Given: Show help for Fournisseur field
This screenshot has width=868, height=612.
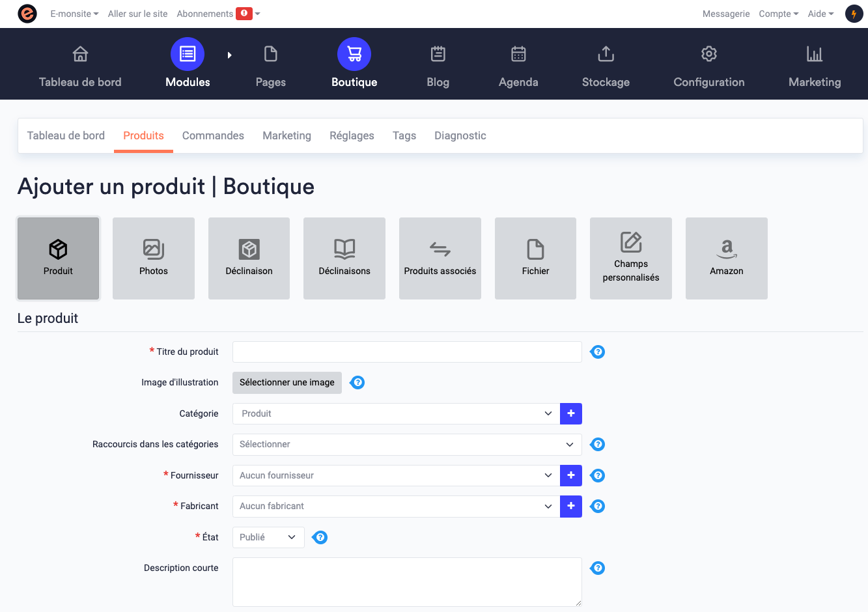Looking at the screenshot, I should click(x=598, y=476).
